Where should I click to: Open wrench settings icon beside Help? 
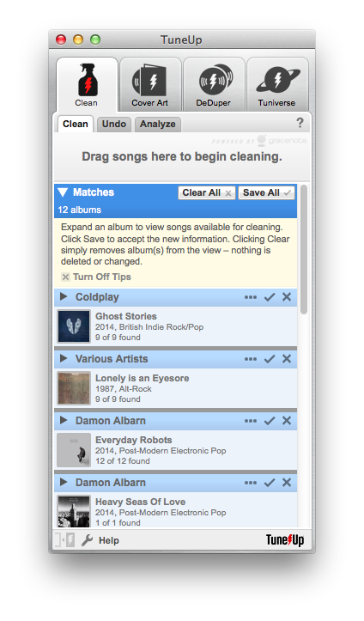coord(87,540)
